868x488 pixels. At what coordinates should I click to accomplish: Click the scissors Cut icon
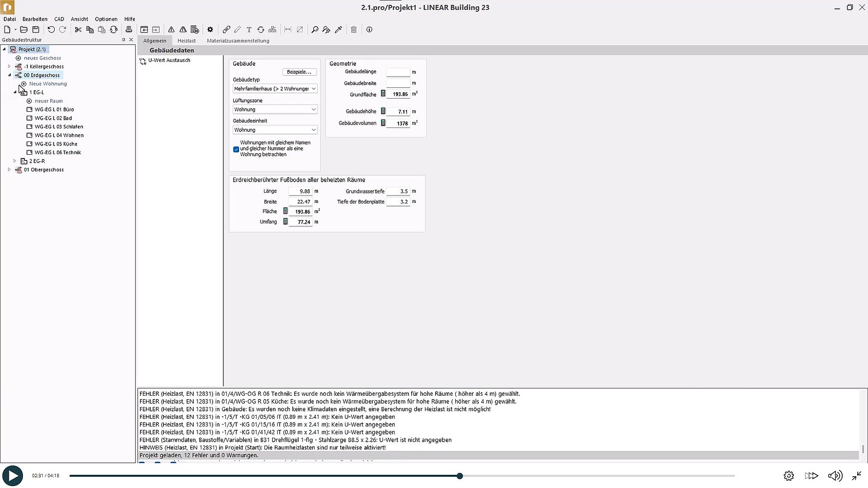(x=78, y=30)
